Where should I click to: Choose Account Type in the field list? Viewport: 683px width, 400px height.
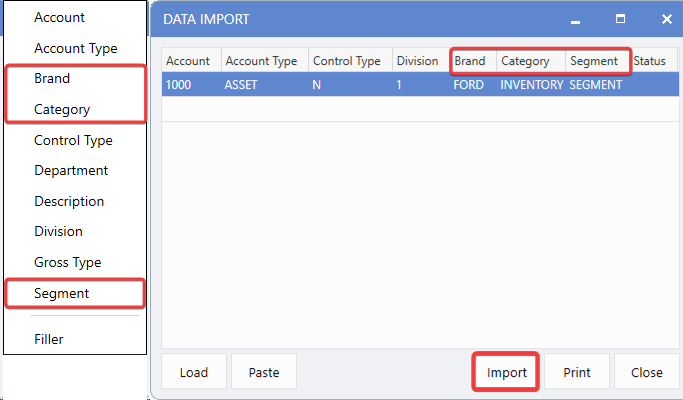[76, 48]
